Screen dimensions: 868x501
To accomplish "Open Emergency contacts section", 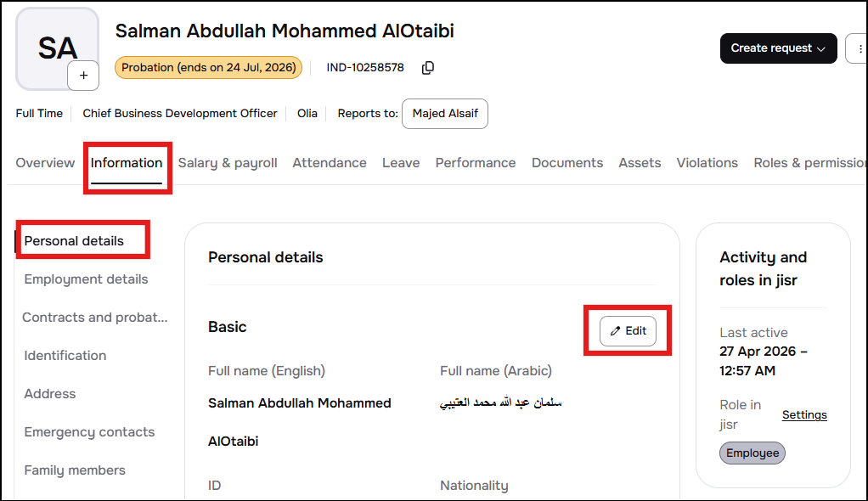I will [x=90, y=432].
